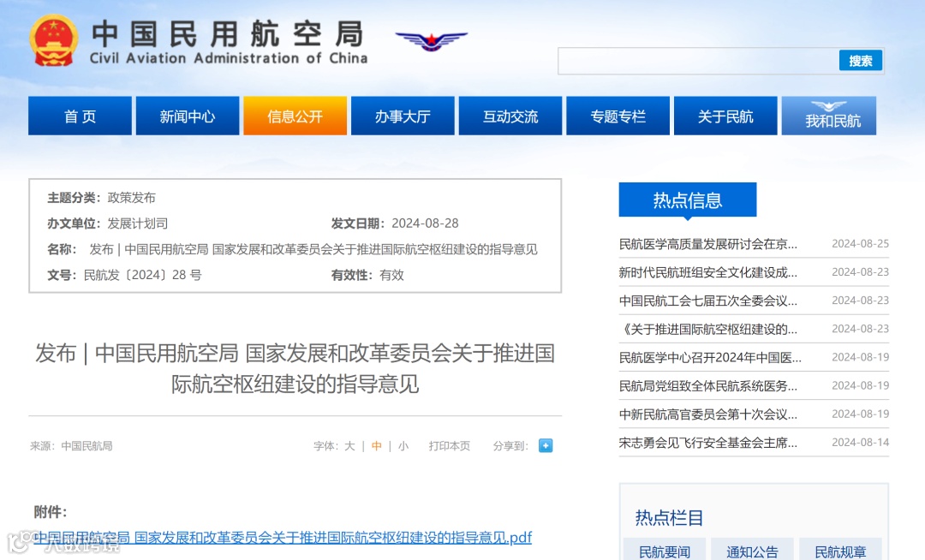The width and height of the screenshot is (925, 560).
Task: Select the 热点信息 tab header
Action: [x=687, y=200]
